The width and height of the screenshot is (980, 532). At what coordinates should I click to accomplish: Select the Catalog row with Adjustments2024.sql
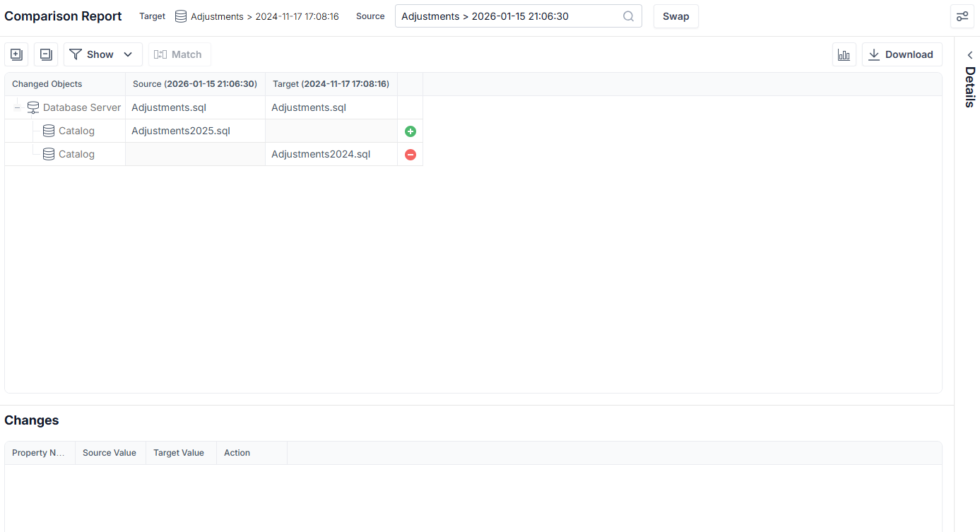coord(213,154)
